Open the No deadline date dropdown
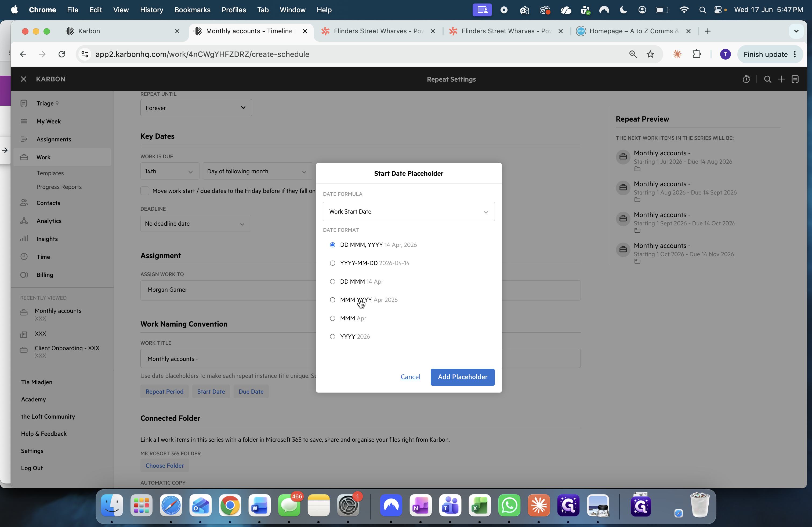This screenshot has width=812, height=527. tap(195, 224)
